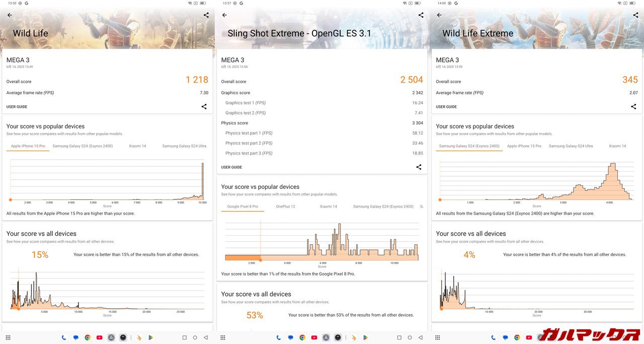The height and width of the screenshot is (344, 644).
Task: Click the Google Pixel 8 Pro score histogram
Action: coord(321,242)
